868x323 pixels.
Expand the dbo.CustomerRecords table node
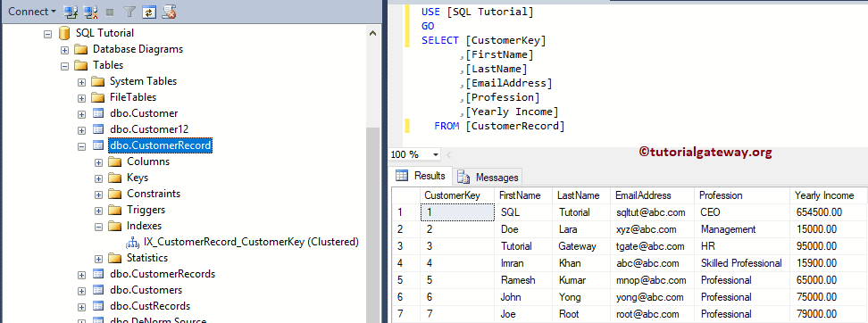[82, 274]
